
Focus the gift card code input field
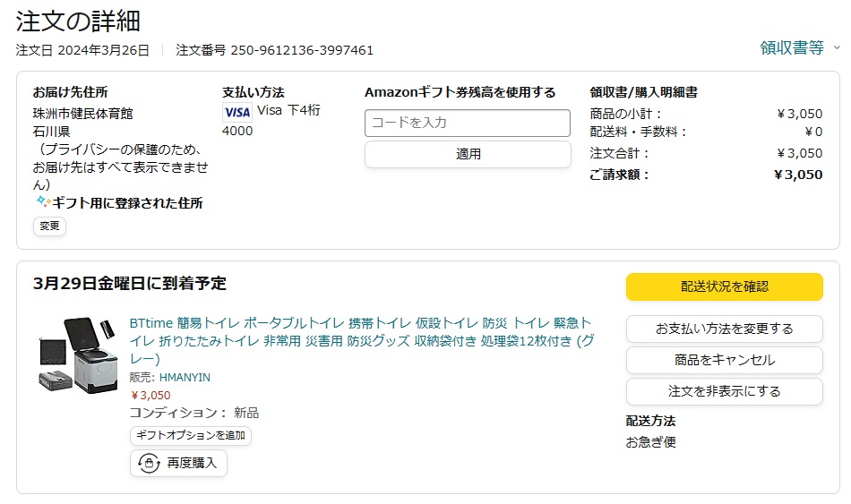click(468, 123)
